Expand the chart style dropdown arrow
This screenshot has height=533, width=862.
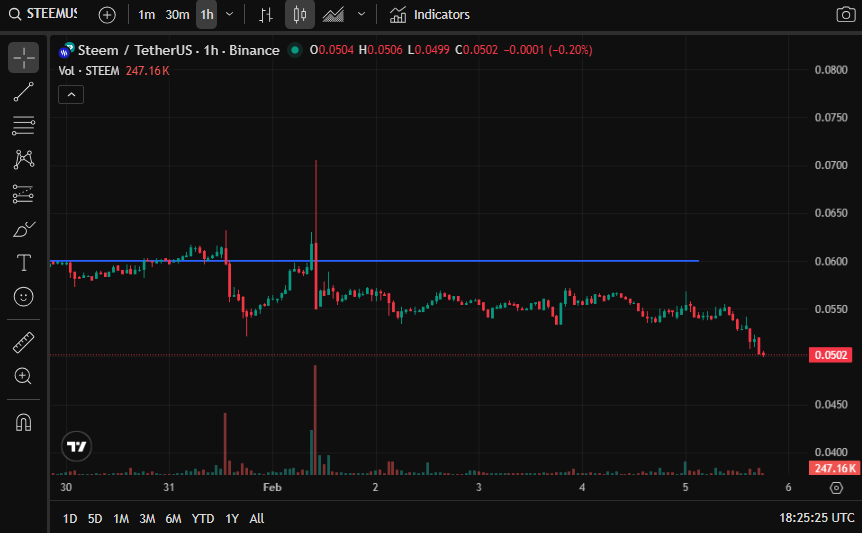click(361, 14)
